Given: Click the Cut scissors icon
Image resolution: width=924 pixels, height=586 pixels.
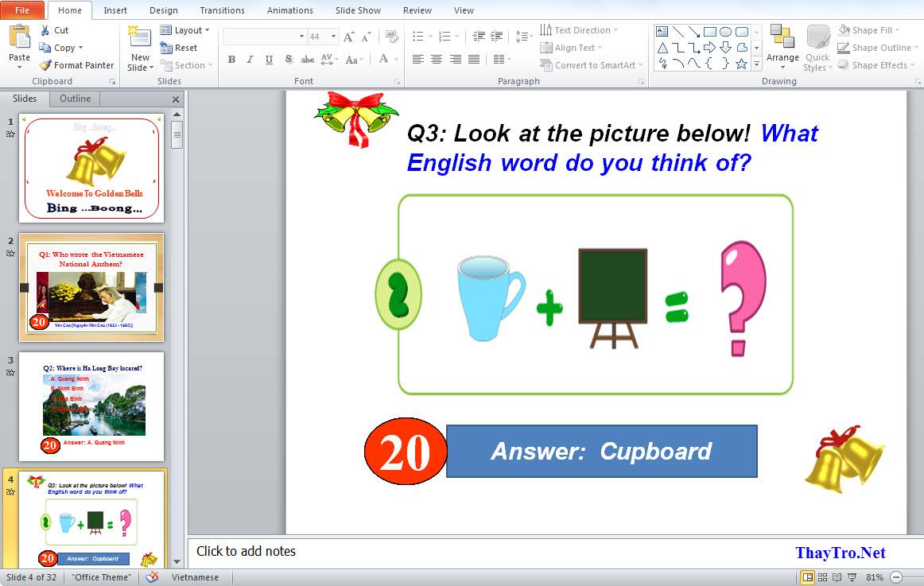Looking at the screenshot, I should click(45, 30).
